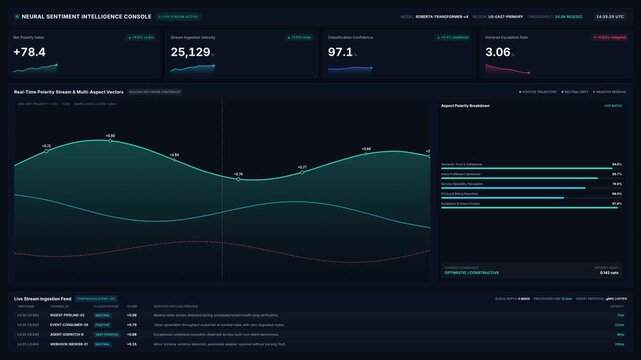Toggle the Positive Trajectory legend entry

coord(538,92)
